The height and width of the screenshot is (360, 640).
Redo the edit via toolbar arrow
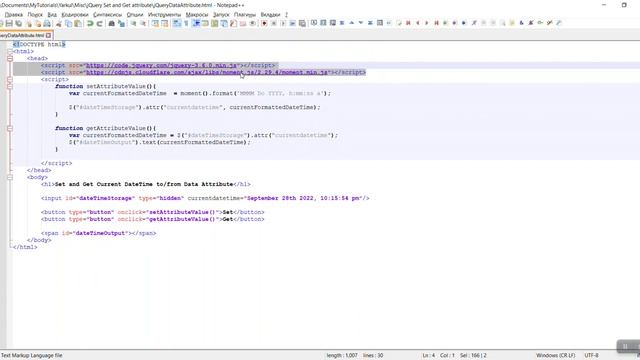tap(99, 23)
